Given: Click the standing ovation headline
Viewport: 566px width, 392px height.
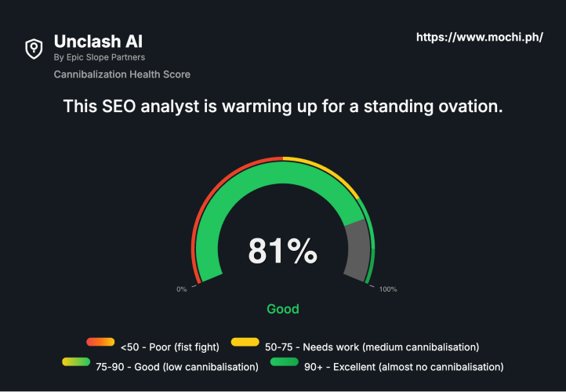Looking at the screenshot, I should point(282,107).
